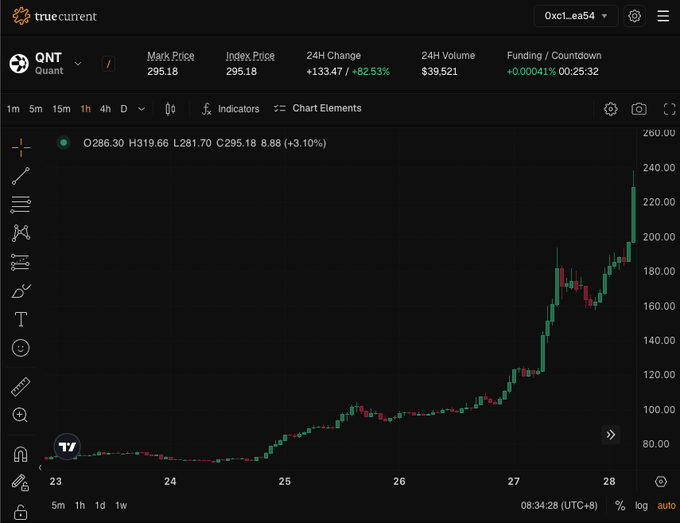The height and width of the screenshot is (523, 680).
Task: Set date range to 1w at bottom
Action: (121, 505)
